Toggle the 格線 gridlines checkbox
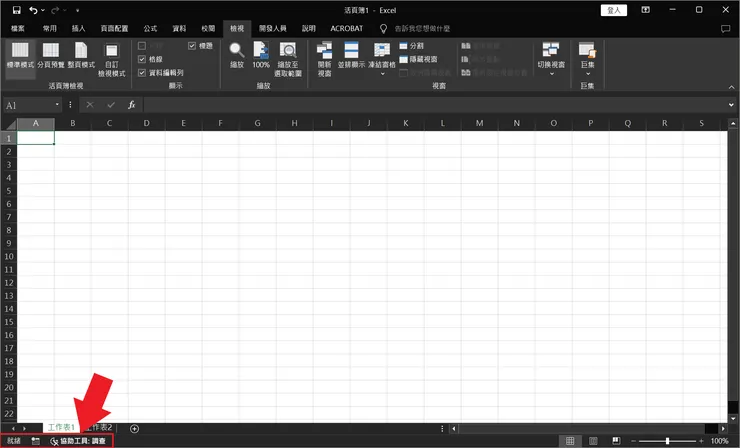This screenshot has height=448, width=740. [142, 59]
